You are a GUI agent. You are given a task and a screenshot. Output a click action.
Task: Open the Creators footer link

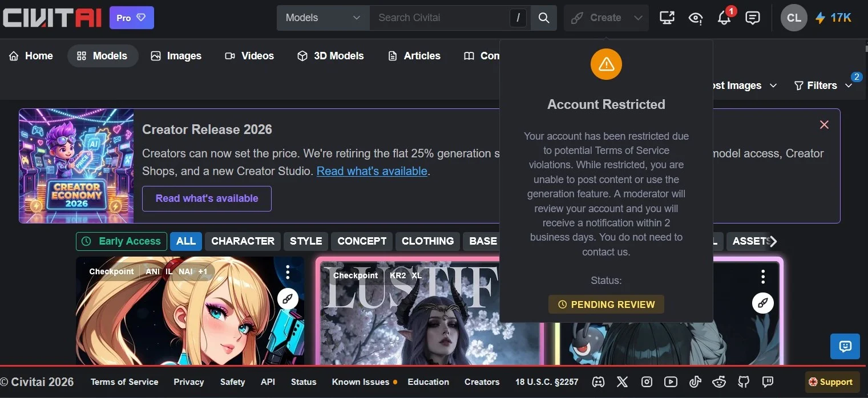pyautogui.click(x=482, y=382)
